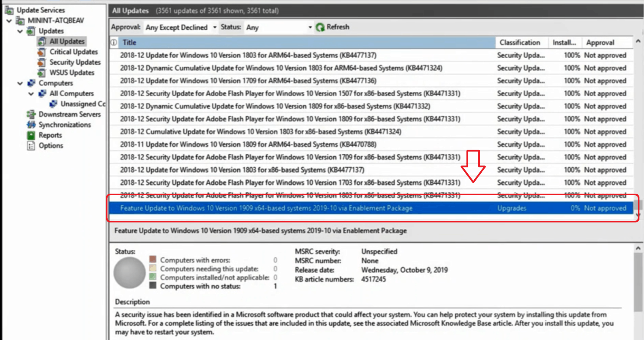The height and width of the screenshot is (340, 644).
Task: Select Flash Player update for Version 1709
Action: coord(371,157)
